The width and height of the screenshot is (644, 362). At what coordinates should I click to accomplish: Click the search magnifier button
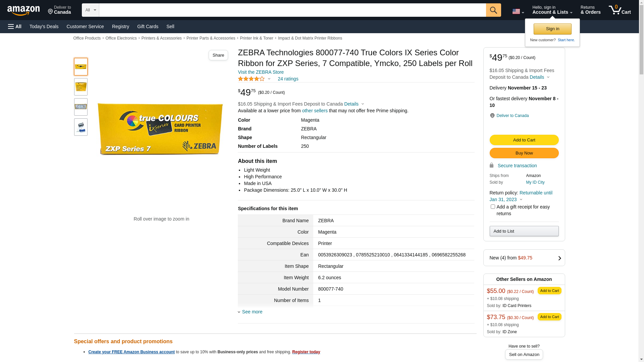493,10
